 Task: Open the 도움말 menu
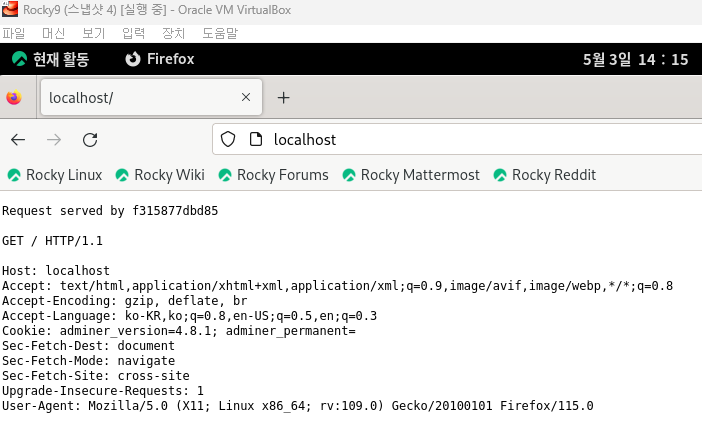click(x=220, y=33)
